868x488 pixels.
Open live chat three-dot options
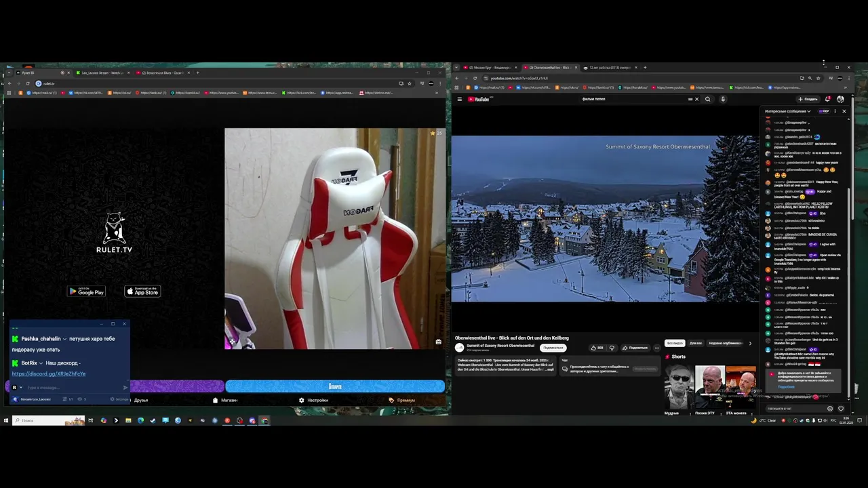point(835,111)
